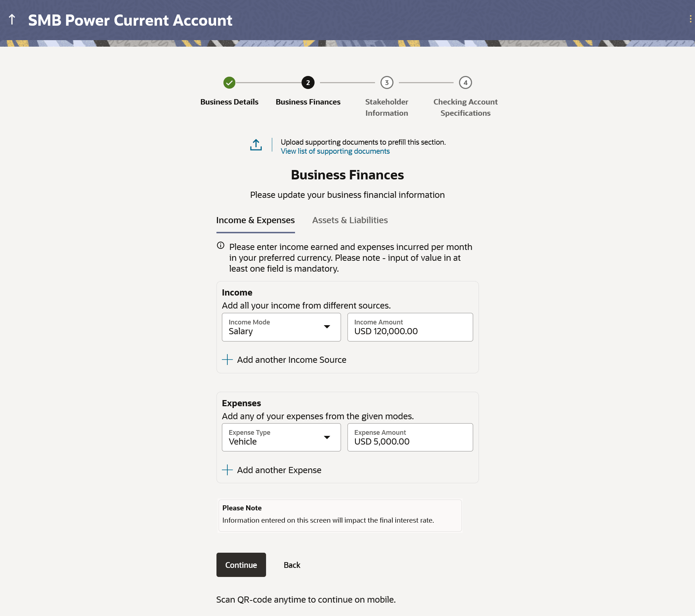Click the Expense Amount input field

point(410,437)
